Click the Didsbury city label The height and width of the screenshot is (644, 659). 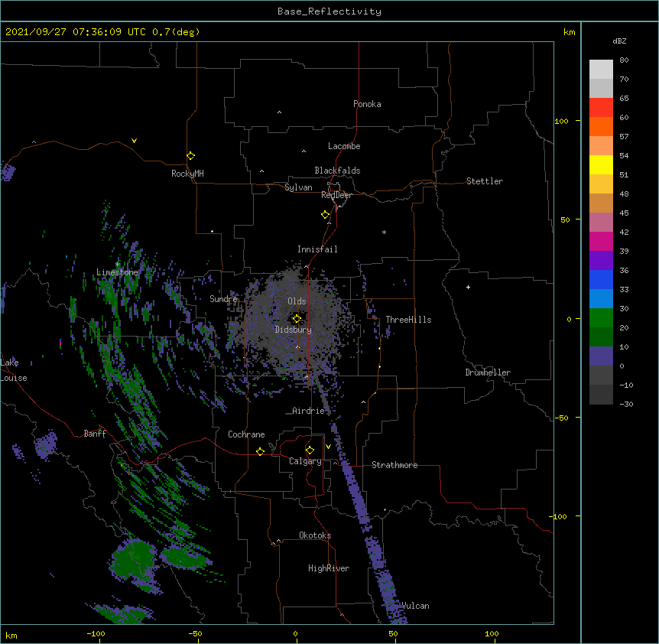tap(294, 330)
